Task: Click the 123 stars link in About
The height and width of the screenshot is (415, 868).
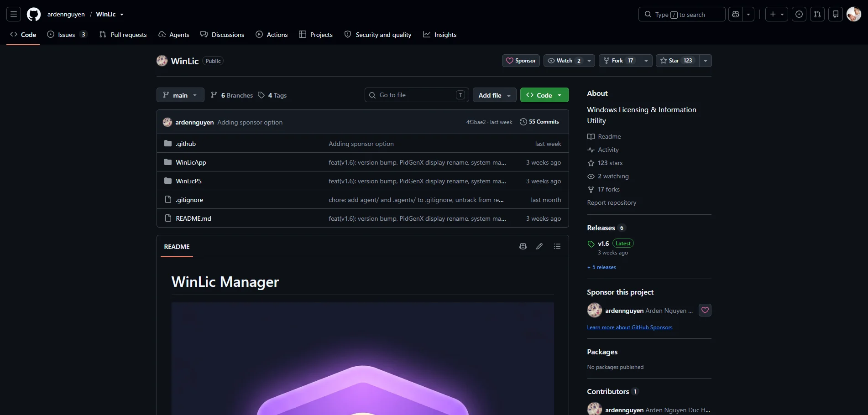Action: pos(610,163)
